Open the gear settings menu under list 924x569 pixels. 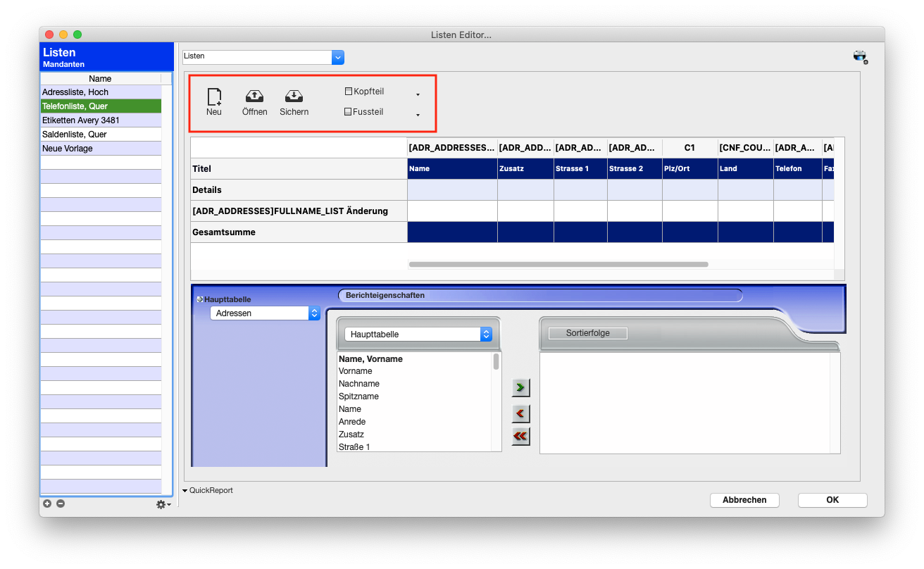[x=163, y=504]
